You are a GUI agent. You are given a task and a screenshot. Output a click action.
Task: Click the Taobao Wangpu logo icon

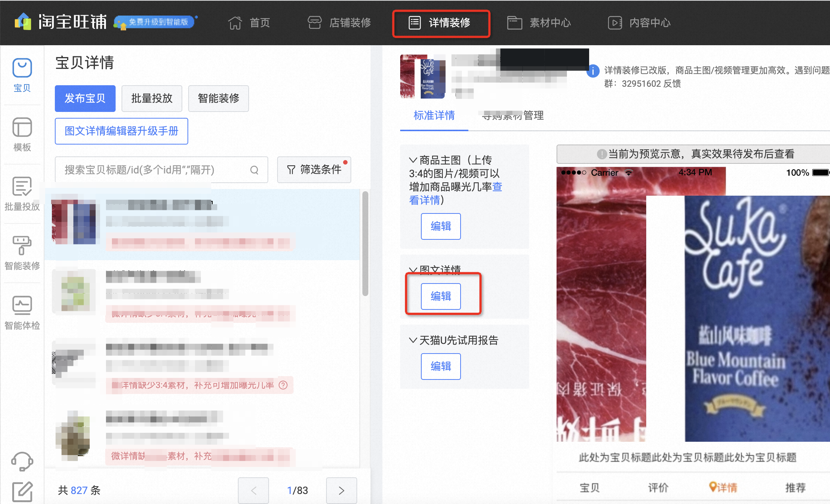coord(23,22)
